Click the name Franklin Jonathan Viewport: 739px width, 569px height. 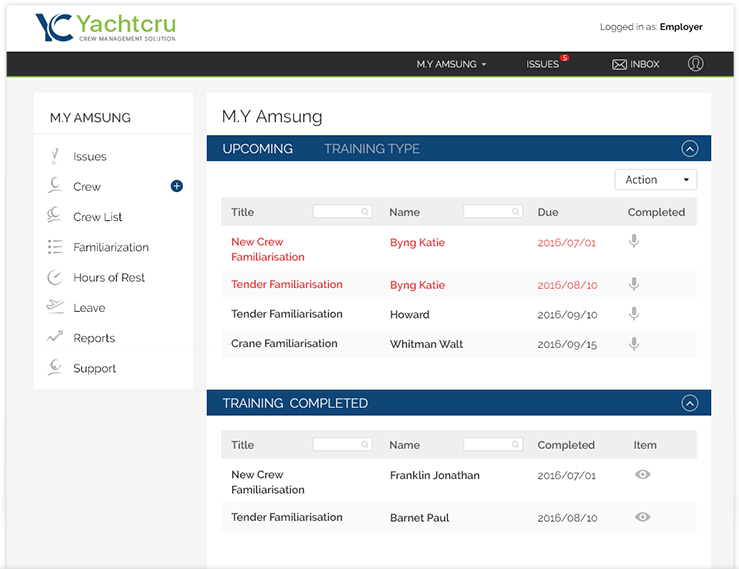coord(435,475)
